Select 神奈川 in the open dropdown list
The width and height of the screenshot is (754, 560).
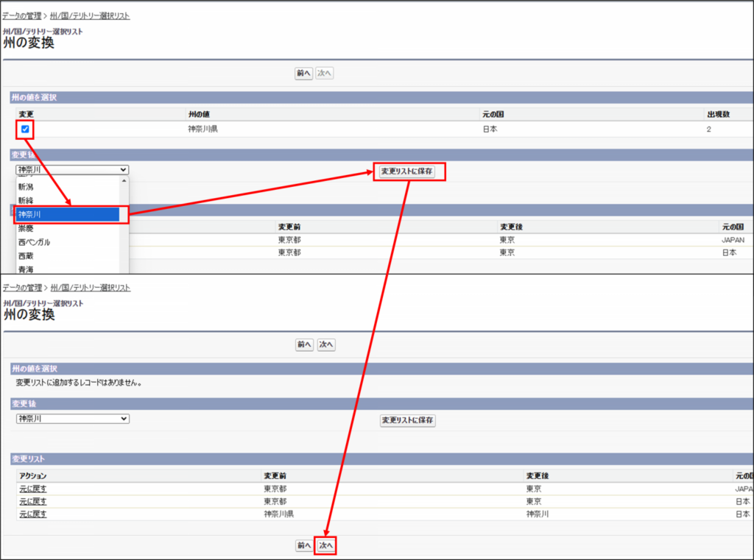68,214
